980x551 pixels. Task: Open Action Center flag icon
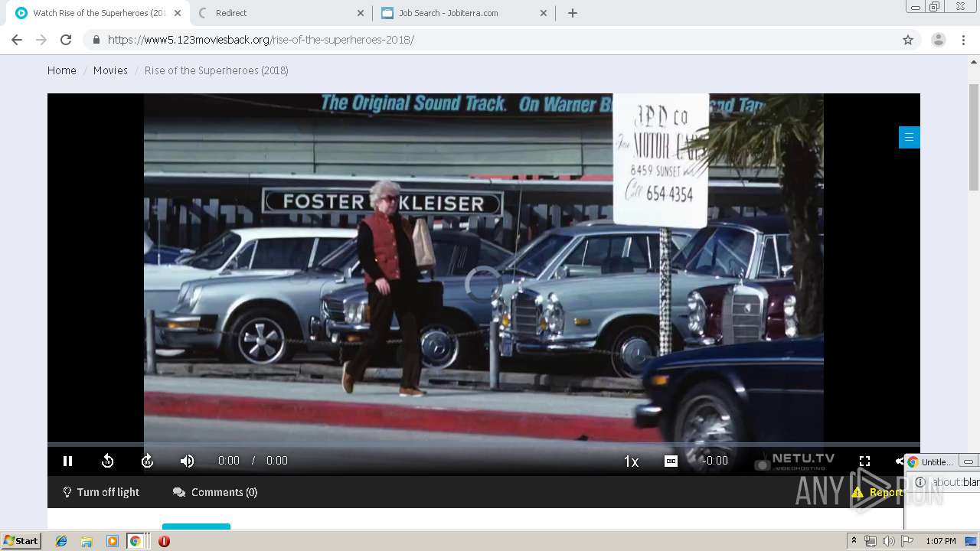tap(907, 541)
